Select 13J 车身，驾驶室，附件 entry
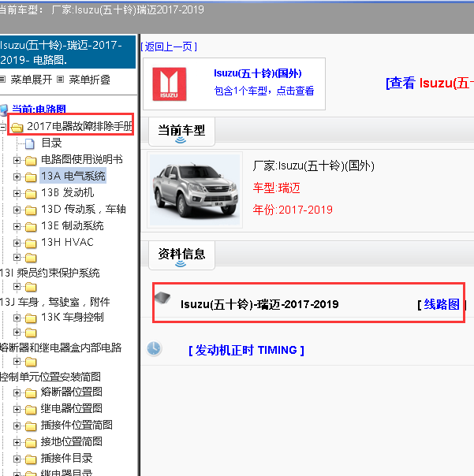 55,302
